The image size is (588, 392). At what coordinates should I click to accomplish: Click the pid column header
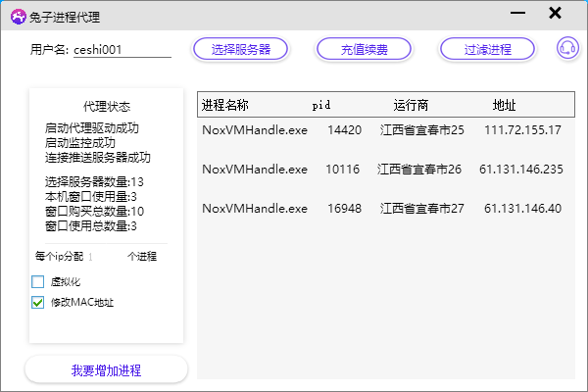click(321, 105)
